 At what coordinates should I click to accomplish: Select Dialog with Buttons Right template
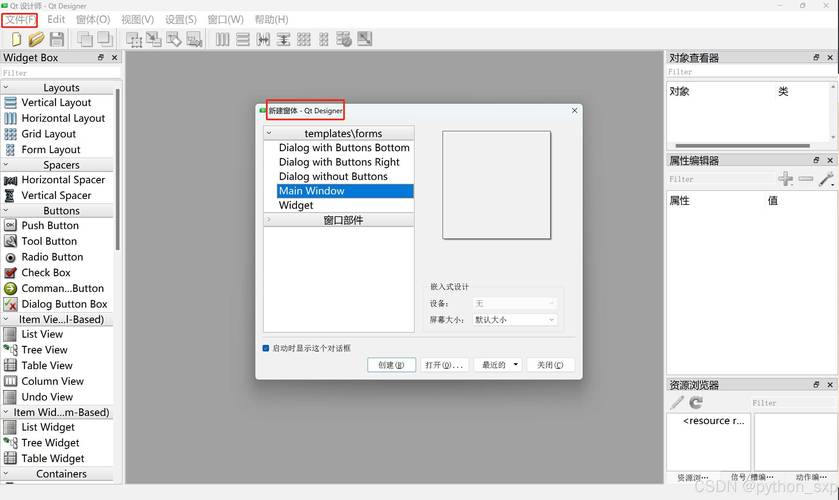(339, 162)
